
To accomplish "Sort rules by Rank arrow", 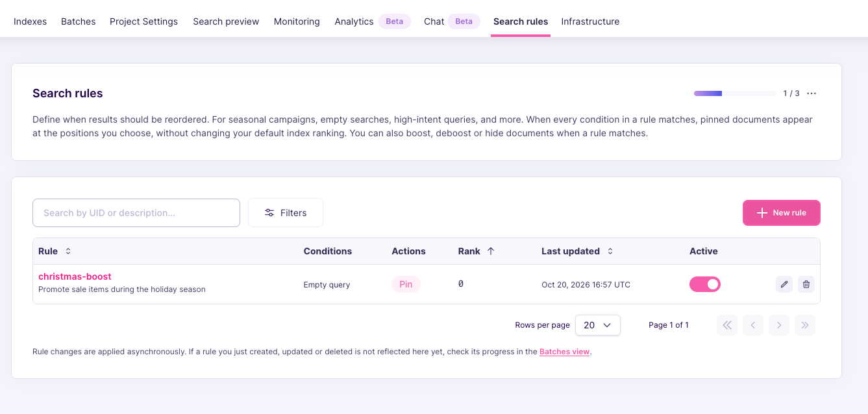I will [x=491, y=251].
